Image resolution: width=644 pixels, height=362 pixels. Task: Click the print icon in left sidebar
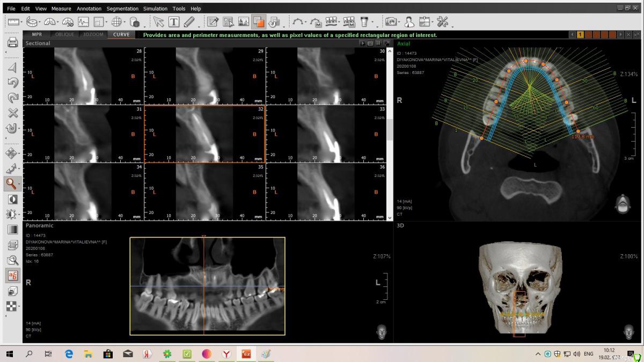(12, 42)
